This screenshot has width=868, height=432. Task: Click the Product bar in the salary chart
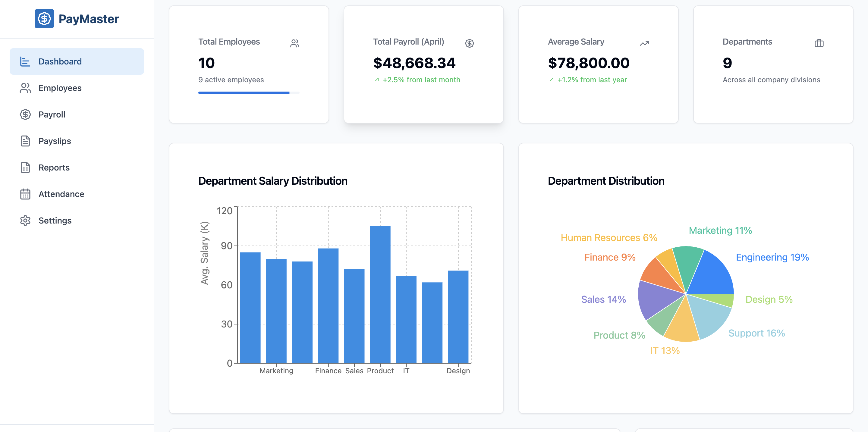(380, 296)
